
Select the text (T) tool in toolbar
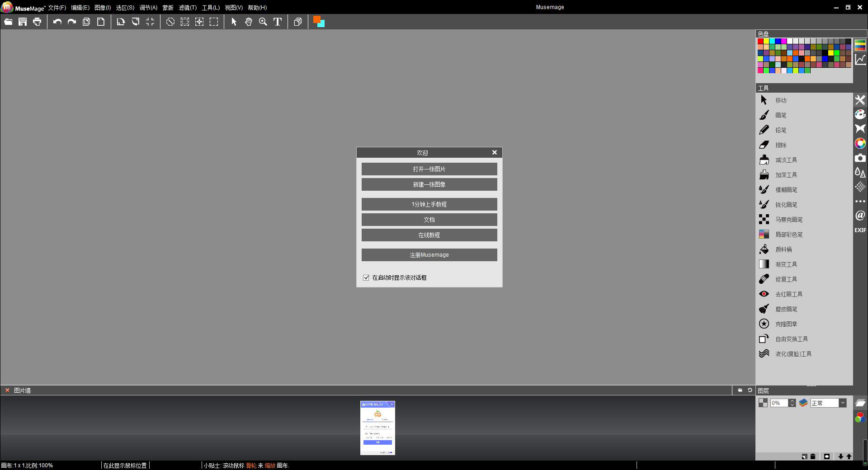click(x=278, y=22)
